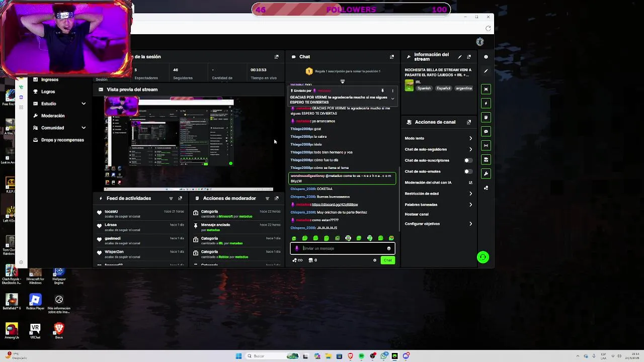This screenshot has width=644, height=362.
Task: Click the Mensaje anclado moderator action
Action: [x=238, y=227]
